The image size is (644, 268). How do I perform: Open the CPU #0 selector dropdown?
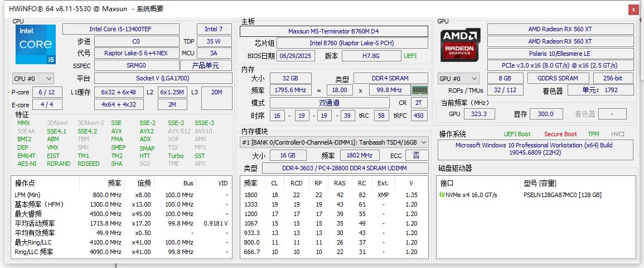[x=33, y=78]
